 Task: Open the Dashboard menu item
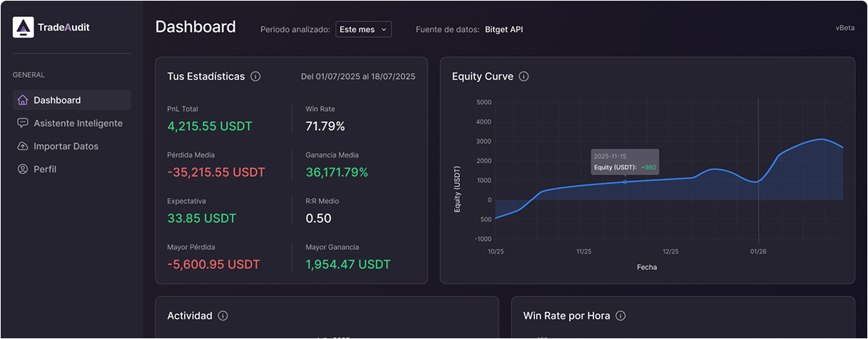[x=57, y=100]
